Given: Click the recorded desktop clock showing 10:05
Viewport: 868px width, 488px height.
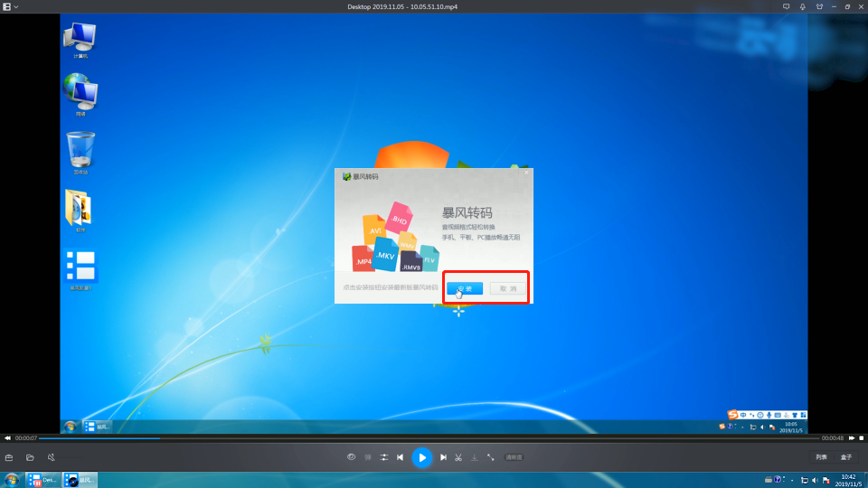Looking at the screenshot, I should tap(790, 427).
